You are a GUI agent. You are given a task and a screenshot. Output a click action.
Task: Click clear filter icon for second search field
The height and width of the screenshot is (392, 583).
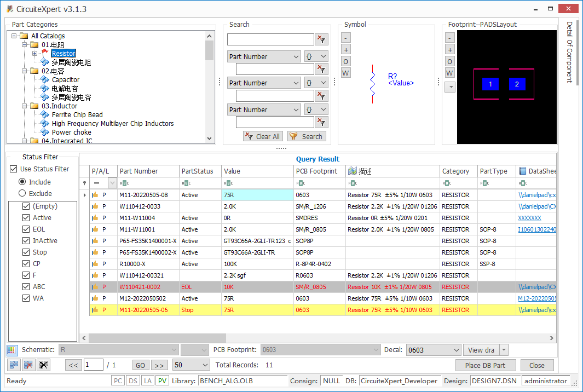click(x=321, y=69)
